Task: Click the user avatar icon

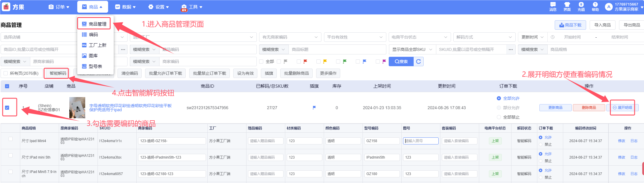Action: point(609,7)
